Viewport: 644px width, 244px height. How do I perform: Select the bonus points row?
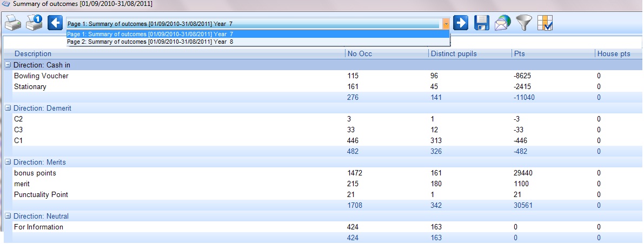(327, 173)
